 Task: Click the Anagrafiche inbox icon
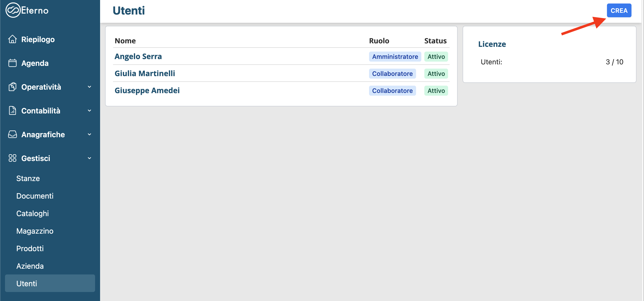coord(12,134)
